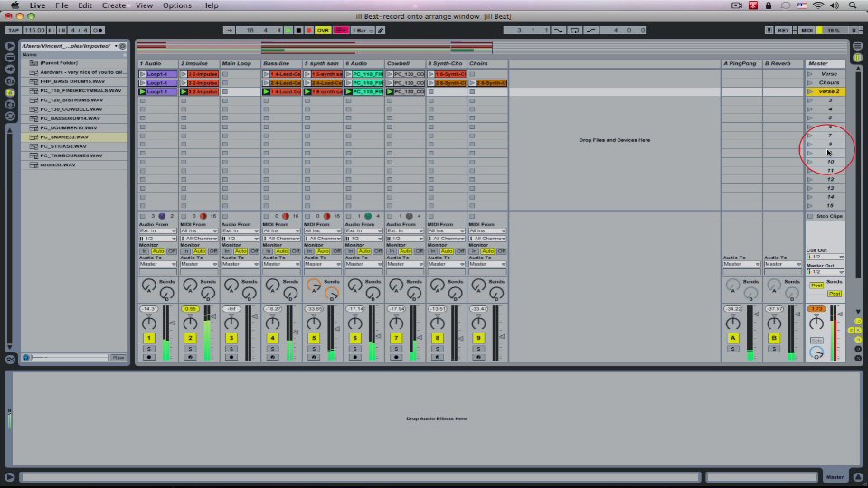This screenshot has width=868, height=488.
Task: Click the volume icon in the macOS menu bar
Action: [835, 5]
